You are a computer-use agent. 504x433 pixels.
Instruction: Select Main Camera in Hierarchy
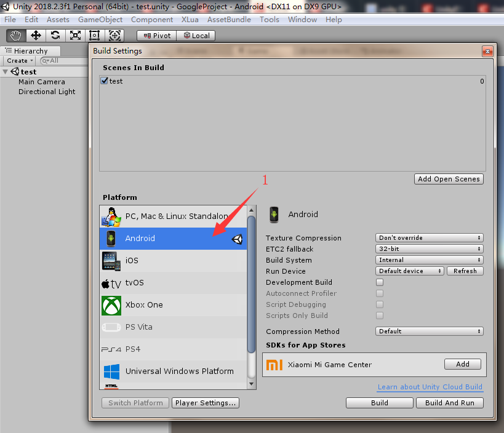[x=42, y=82]
